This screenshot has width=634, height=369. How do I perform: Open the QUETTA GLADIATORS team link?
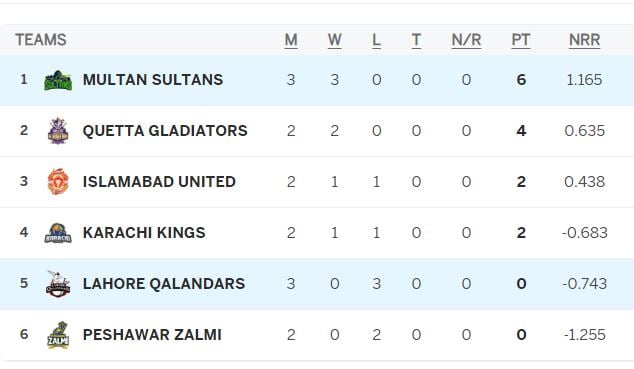click(165, 131)
